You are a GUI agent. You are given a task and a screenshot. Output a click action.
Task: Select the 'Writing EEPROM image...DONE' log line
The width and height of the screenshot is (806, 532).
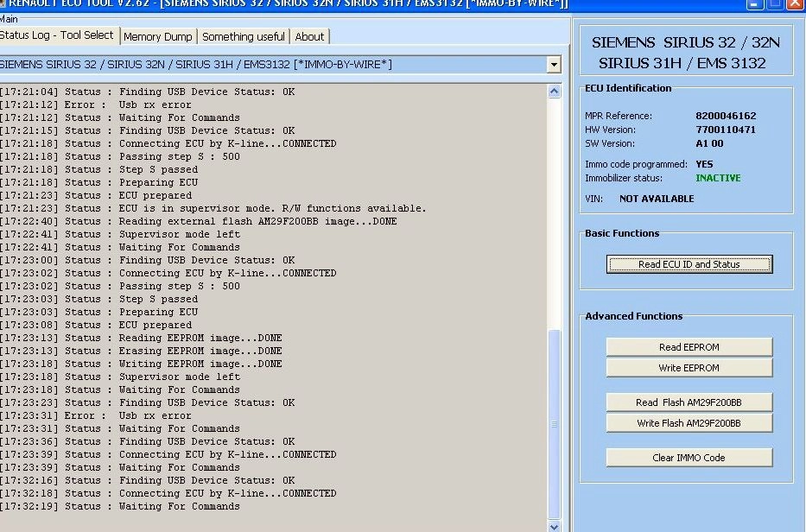click(x=142, y=364)
